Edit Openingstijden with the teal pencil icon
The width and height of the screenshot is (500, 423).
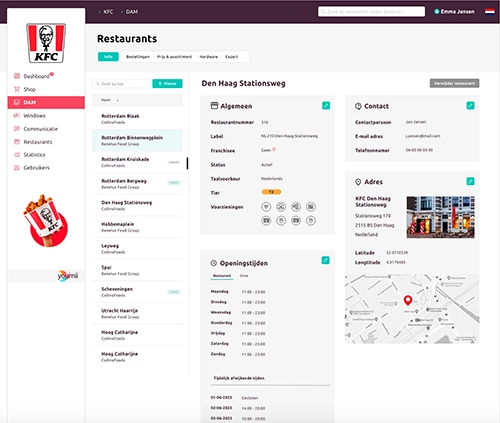click(x=326, y=260)
